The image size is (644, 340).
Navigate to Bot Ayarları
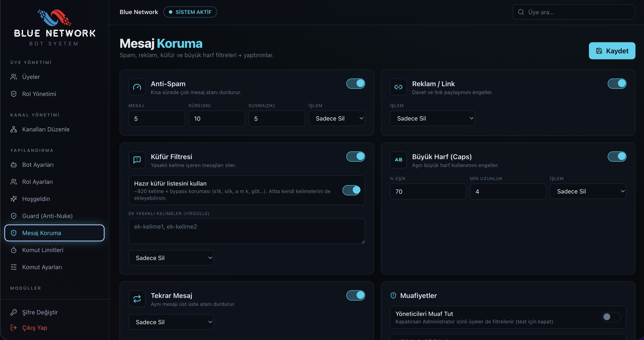54,165
